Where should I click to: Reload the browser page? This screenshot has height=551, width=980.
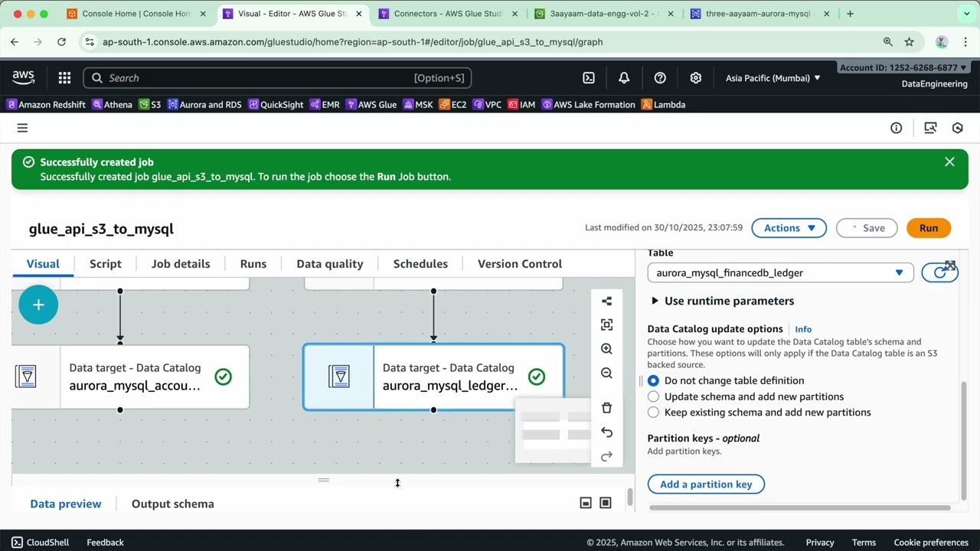61,42
